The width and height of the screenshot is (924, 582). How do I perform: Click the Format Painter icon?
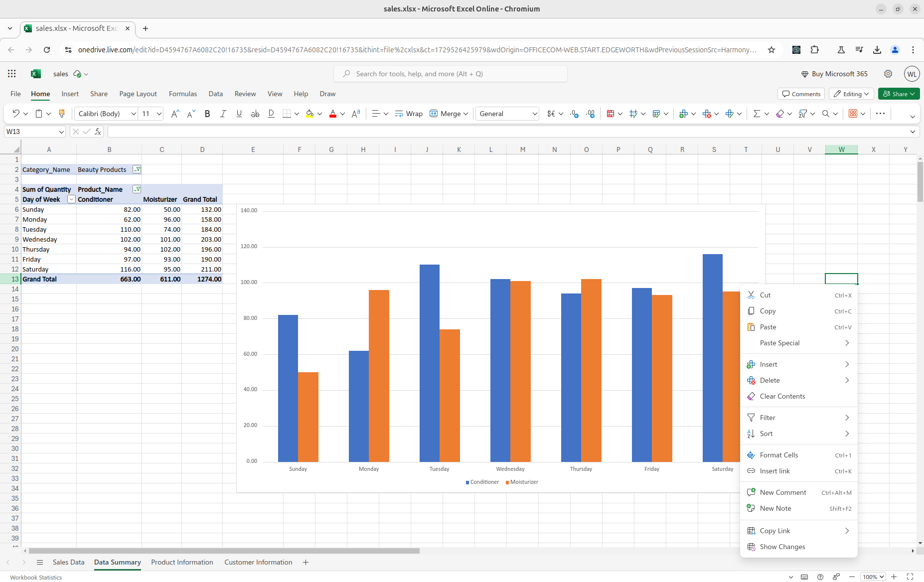pos(62,114)
